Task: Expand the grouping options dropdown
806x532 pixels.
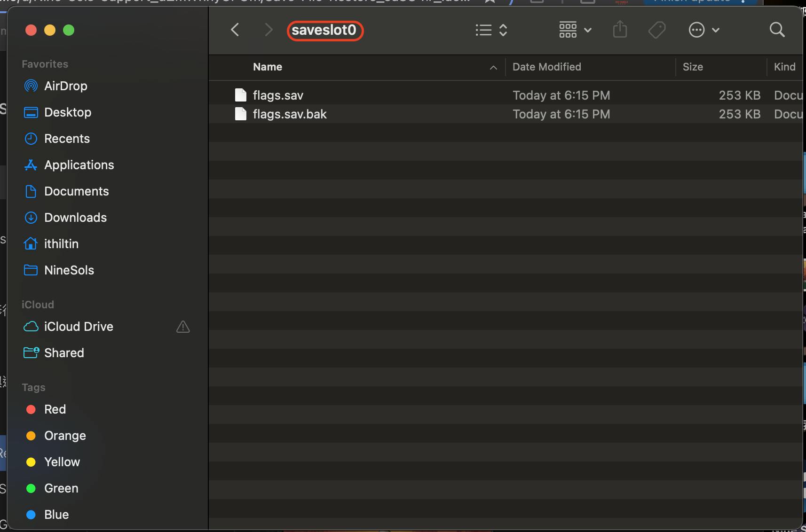Action: click(575, 30)
